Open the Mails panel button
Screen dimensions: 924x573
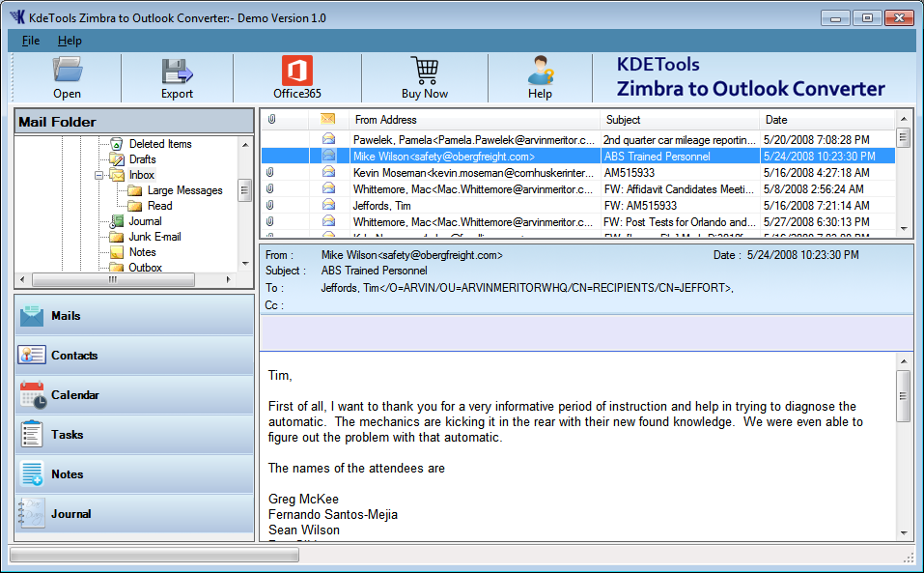pos(134,315)
